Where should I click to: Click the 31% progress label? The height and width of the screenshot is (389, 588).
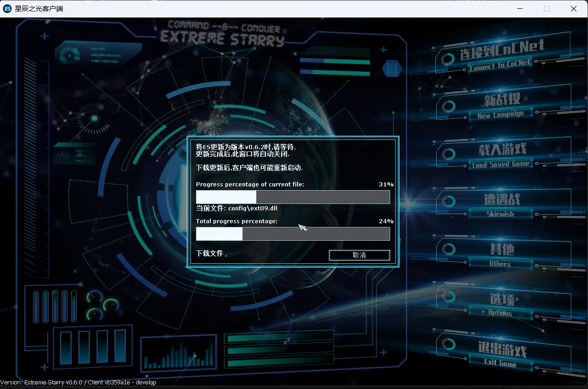point(386,184)
